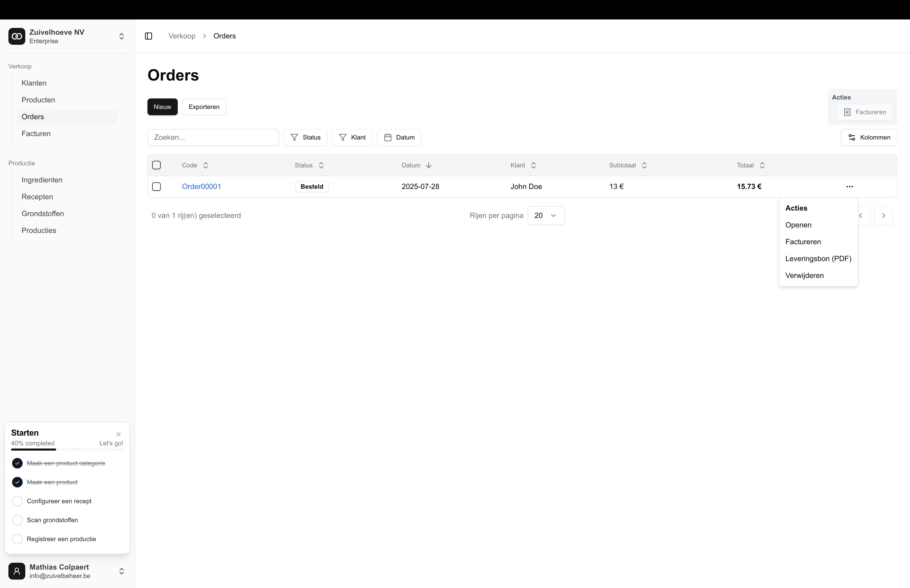Viewport: 910px width, 588px height.
Task: Toggle the sidebar panel icon
Action: pos(149,36)
